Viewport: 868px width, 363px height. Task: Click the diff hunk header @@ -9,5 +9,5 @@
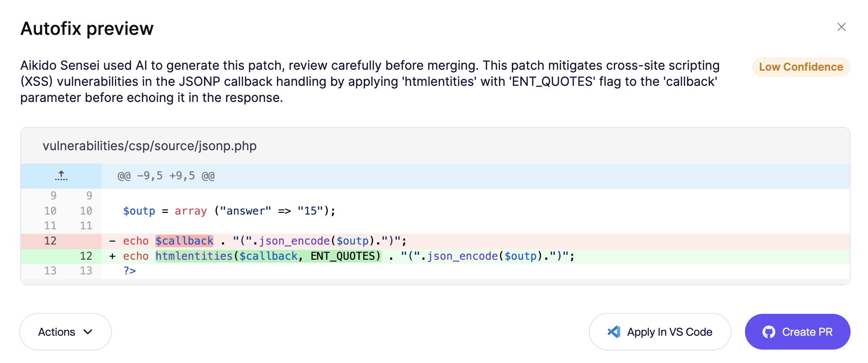coord(166,176)
